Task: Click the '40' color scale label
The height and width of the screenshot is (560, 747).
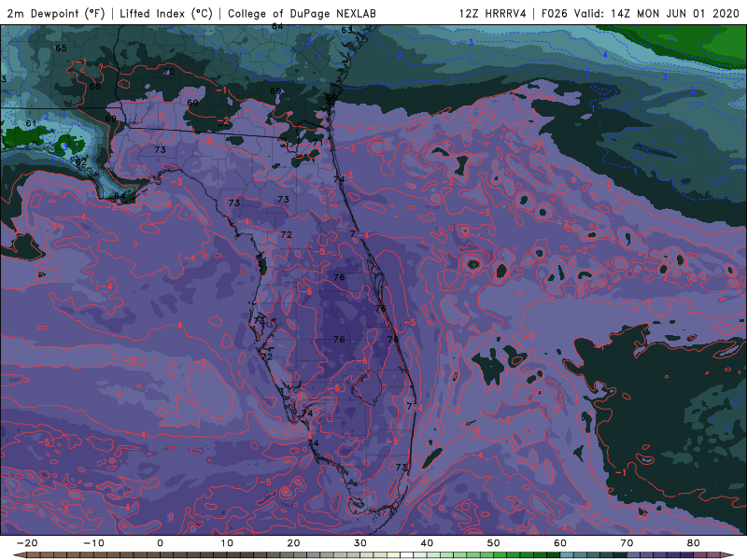Action: click(x=427, y=543)
